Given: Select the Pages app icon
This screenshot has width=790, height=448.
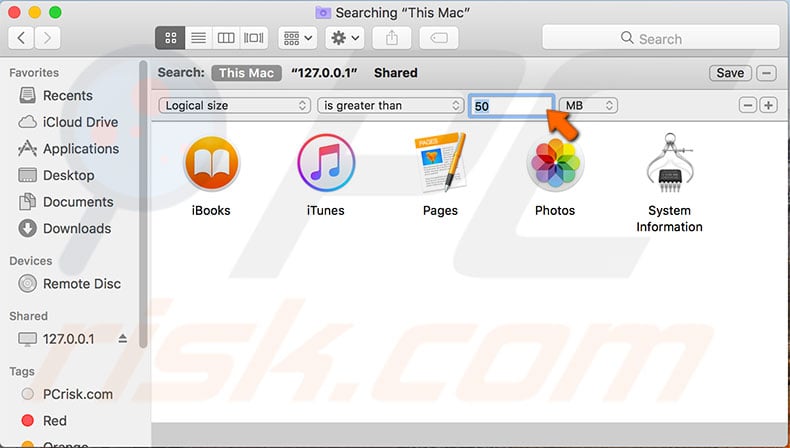Looking at the screenshot, I should click(440, 163).
